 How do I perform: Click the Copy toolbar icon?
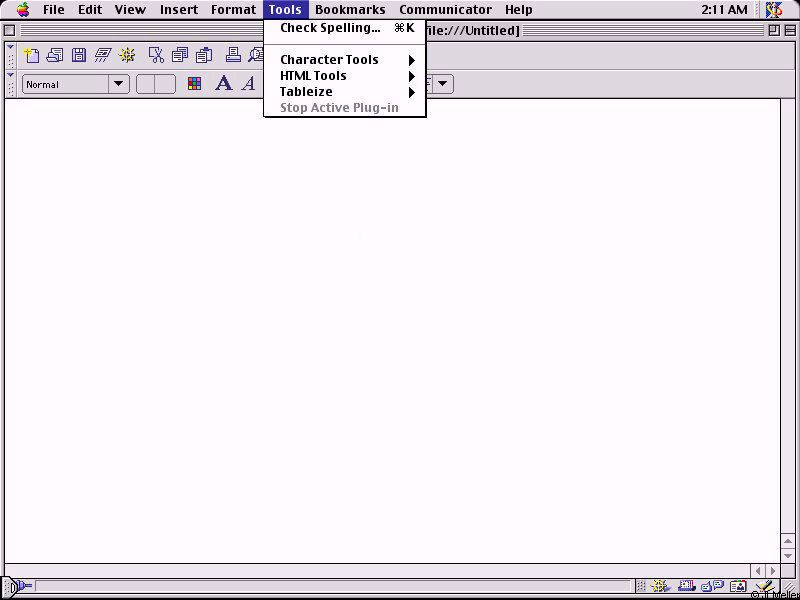click(x=180, y=56)
